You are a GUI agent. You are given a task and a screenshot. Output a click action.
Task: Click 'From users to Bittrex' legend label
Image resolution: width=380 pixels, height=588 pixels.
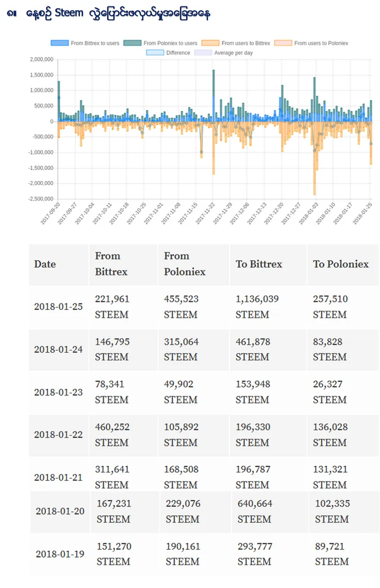tap(246, 43)
